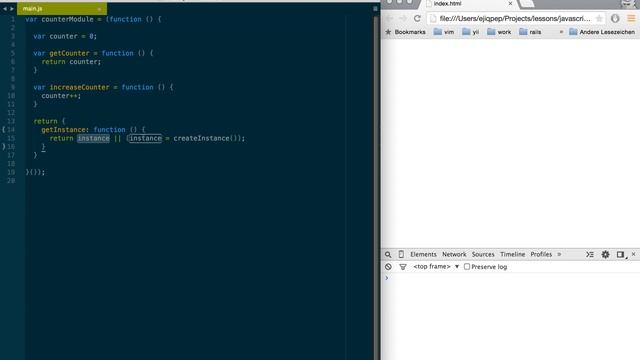The width and height of the screenshot is (640, 360).
Task: Go to the previous editor tab with the left arrow
Action: [4, 8]
